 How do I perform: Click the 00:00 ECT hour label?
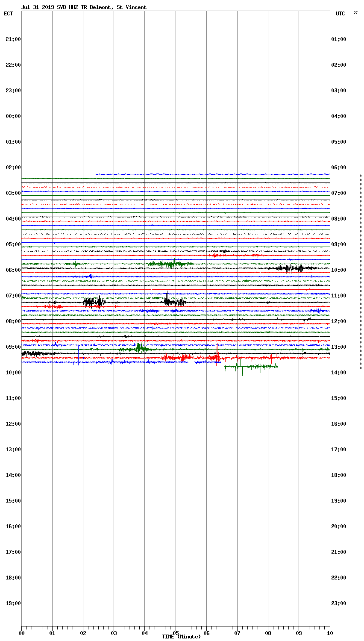point(13,116)
